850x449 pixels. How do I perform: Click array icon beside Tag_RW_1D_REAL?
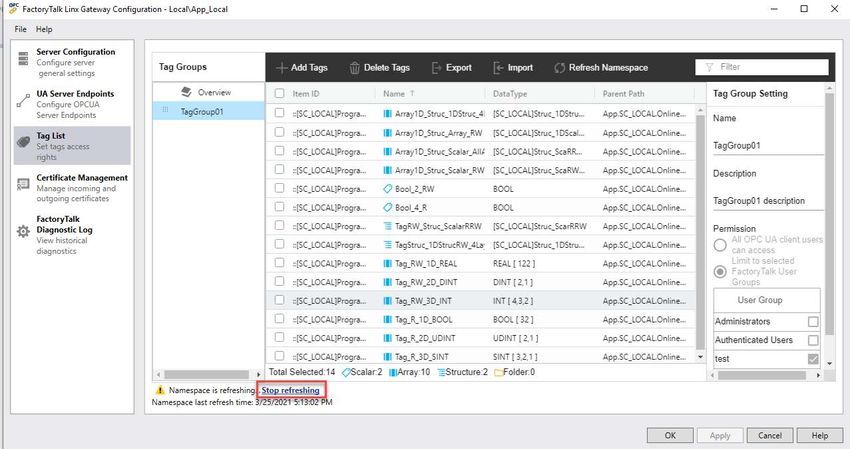[x=388, y=264]
